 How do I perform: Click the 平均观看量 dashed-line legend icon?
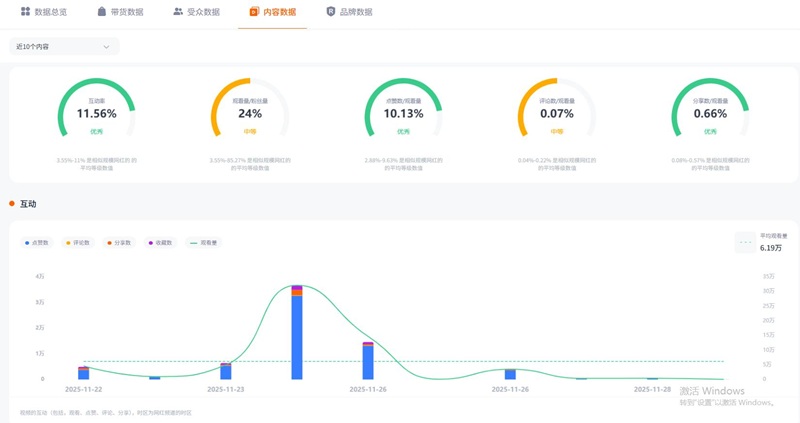tap(745, 242)
